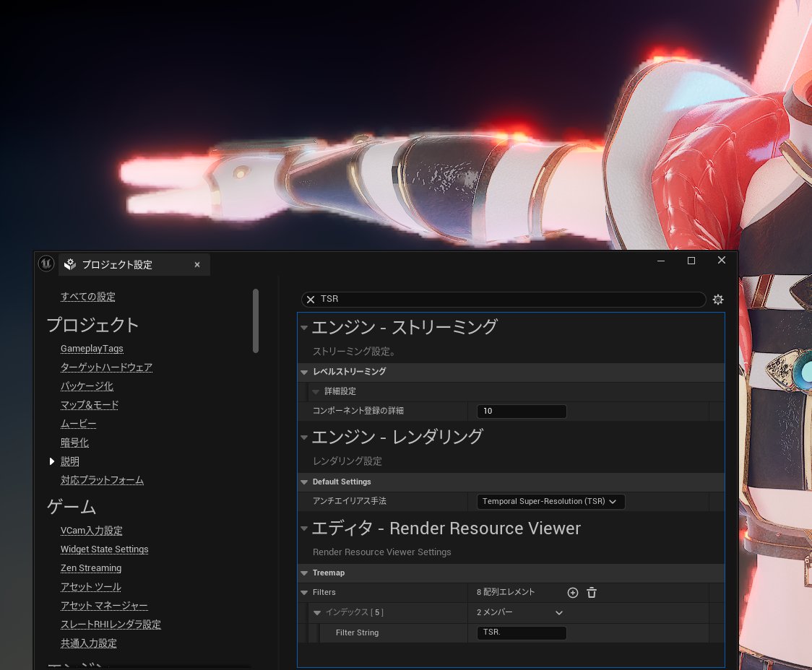Open パッケージ化 settings
Image resolution: width=812 pixels, height=670 pixels.
(x=87, y=386)
